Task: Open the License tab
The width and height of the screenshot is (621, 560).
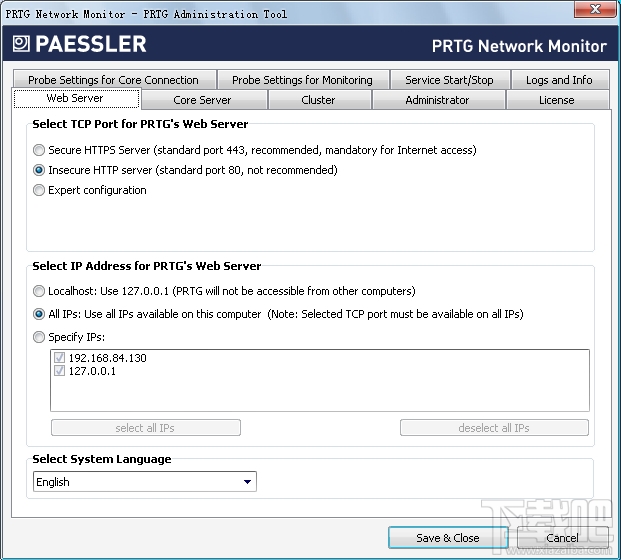Action: [x=557, y=100]
